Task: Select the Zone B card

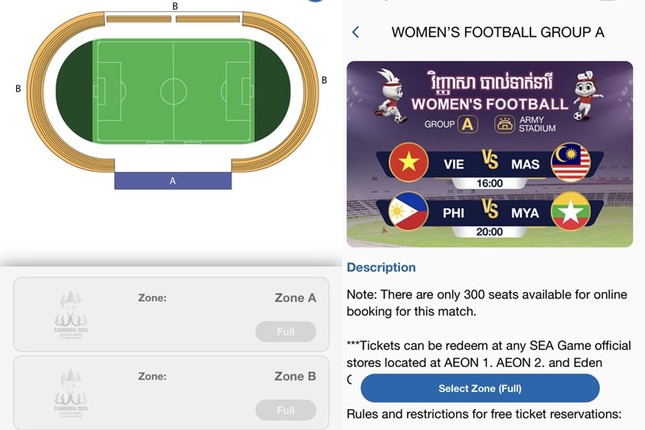Action: 170,392
